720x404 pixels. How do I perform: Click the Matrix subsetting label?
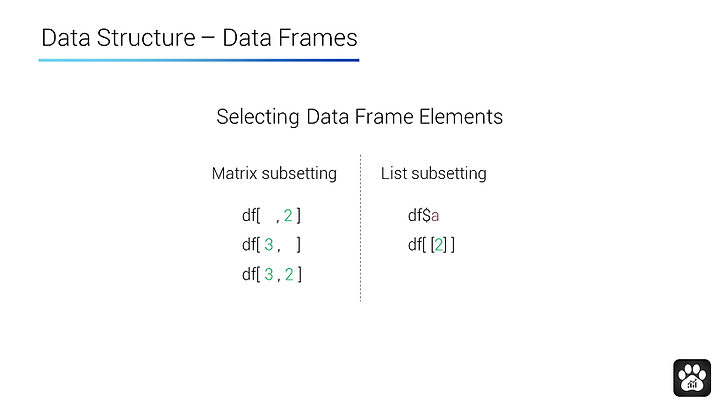pos(274,174)
